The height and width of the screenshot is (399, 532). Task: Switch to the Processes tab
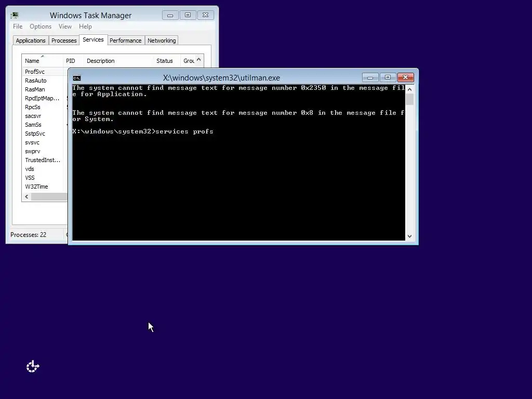[64, 41]
